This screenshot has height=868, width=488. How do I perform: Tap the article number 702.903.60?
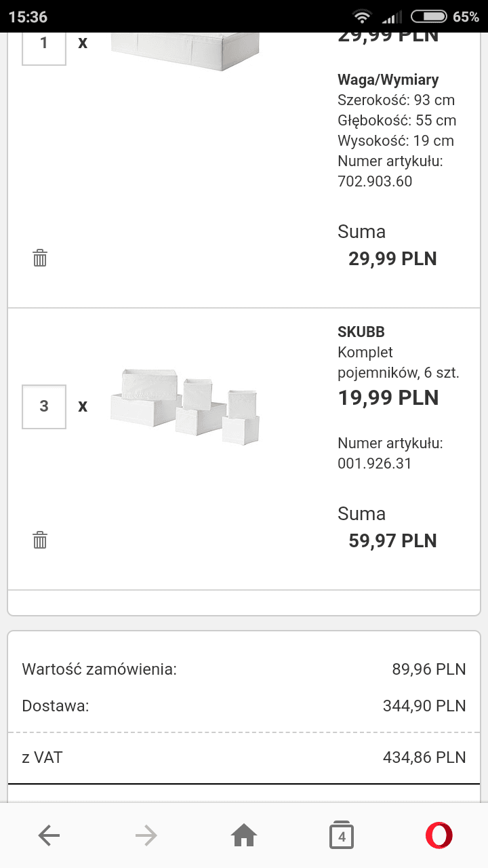tap(375, 182)
